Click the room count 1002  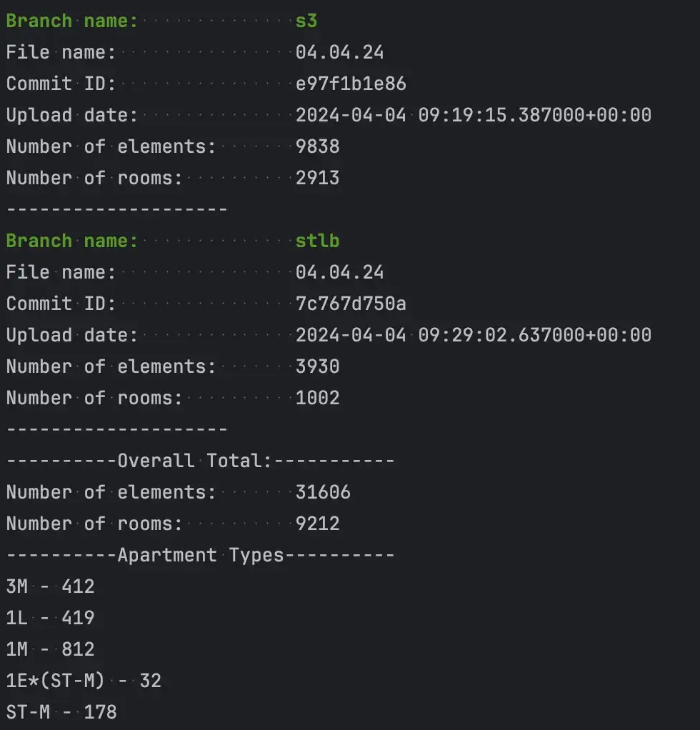(x=317, y=398)
